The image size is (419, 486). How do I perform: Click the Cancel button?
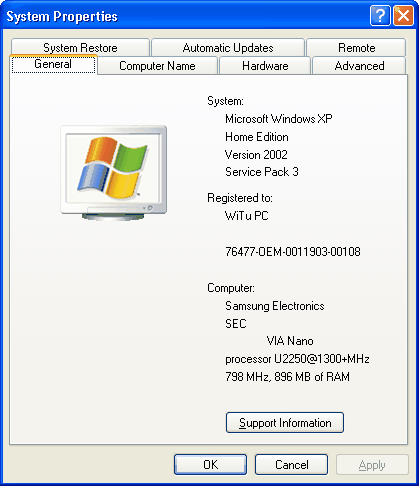(291, 464)
